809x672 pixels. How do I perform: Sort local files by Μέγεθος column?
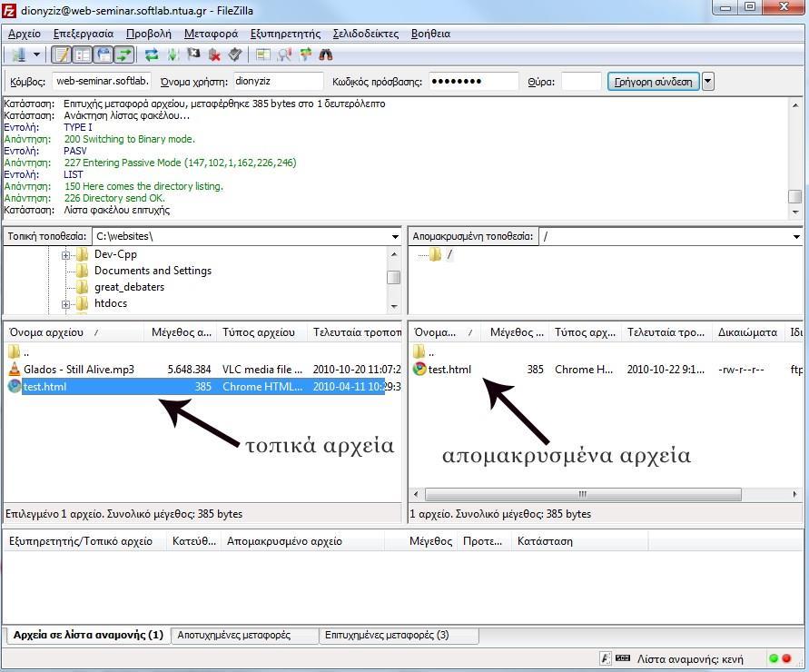(x=181, y=332)
